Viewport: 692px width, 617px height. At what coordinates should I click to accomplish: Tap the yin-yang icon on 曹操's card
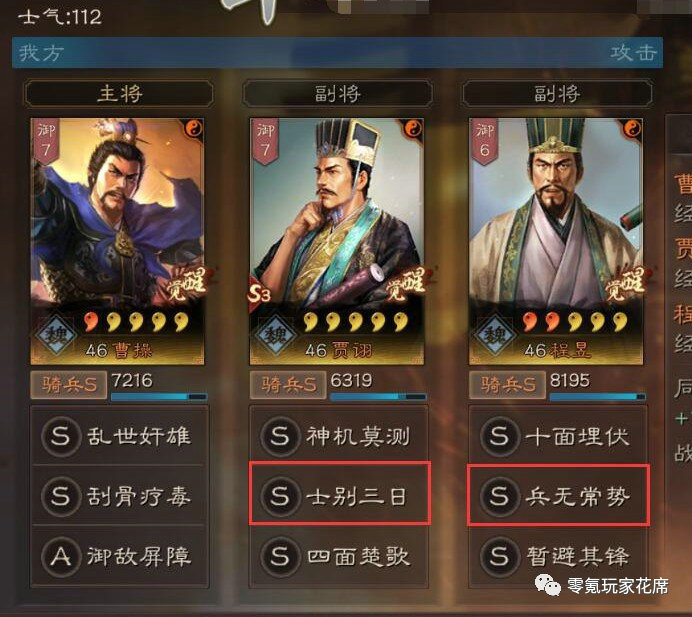click(194, 128)
